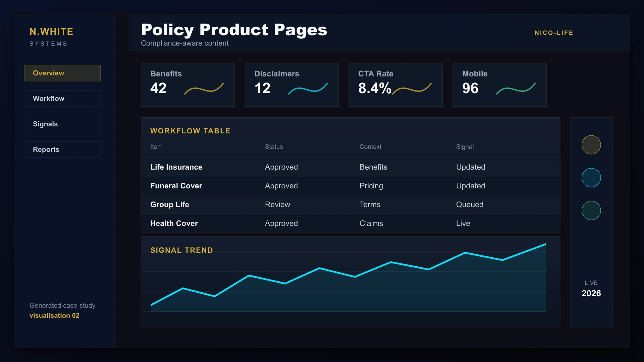Viewport: 644px width, 362px height.
Task: Click the Benefits context cell
Action: coord(373,167)
